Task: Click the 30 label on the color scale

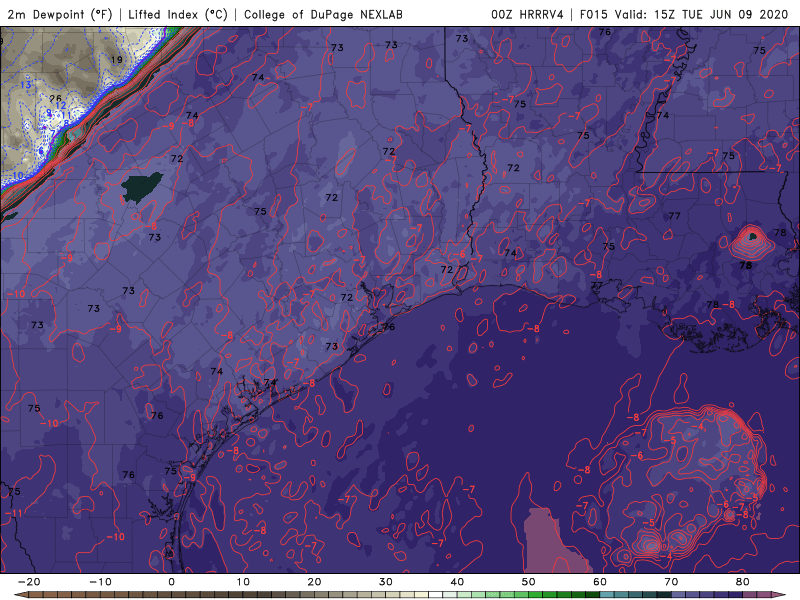Action: click(386, 582)
